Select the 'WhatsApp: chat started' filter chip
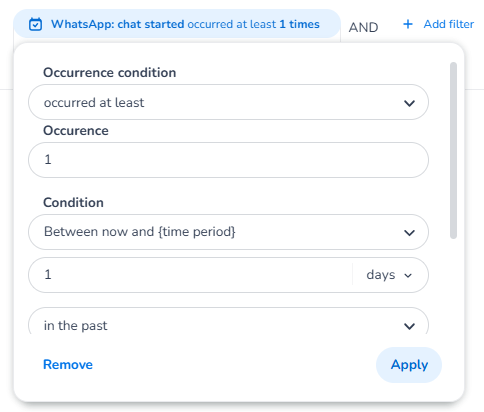Screen dimensions: 484x412 coord(177,24)
